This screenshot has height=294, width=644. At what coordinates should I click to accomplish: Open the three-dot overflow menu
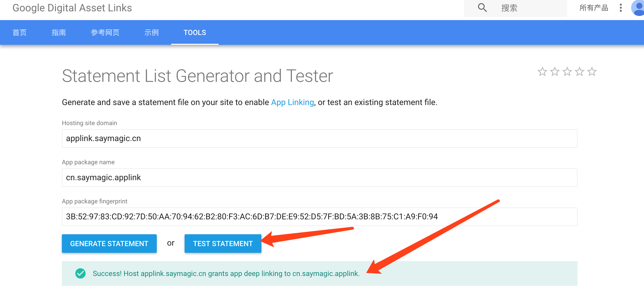(621, 8)
